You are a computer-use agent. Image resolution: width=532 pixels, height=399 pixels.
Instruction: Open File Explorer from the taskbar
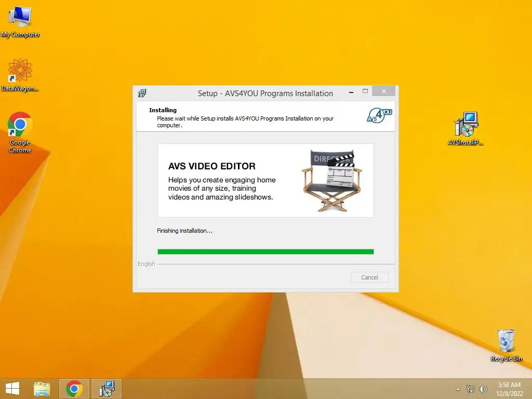point(42,389)
